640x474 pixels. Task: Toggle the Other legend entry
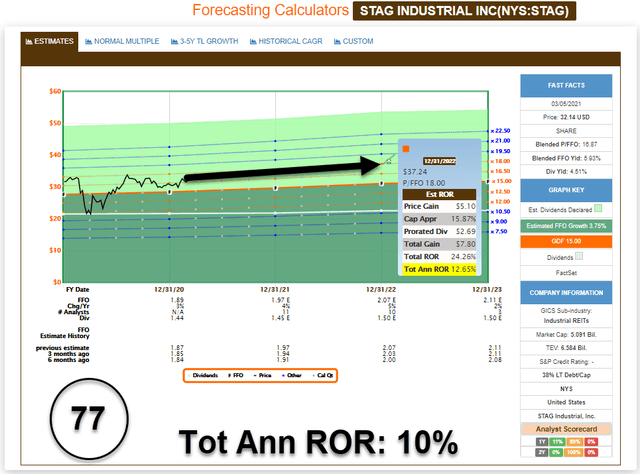coord(291,375)
